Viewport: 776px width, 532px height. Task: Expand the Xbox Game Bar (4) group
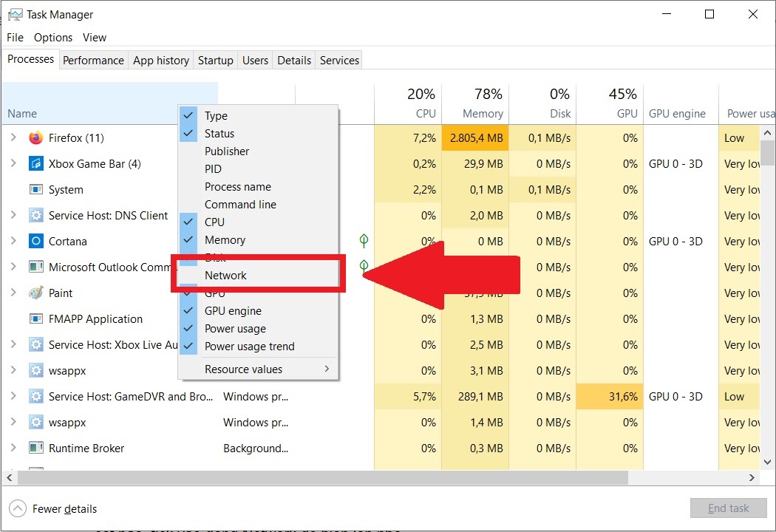(x=13, y=163)
